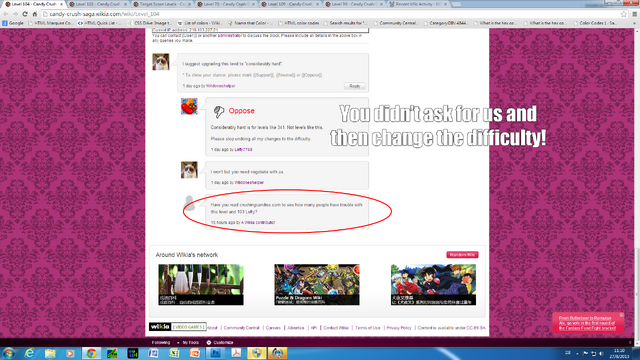Open the Community Central footer link
640x360 pixels.
(x=241, y=328)
